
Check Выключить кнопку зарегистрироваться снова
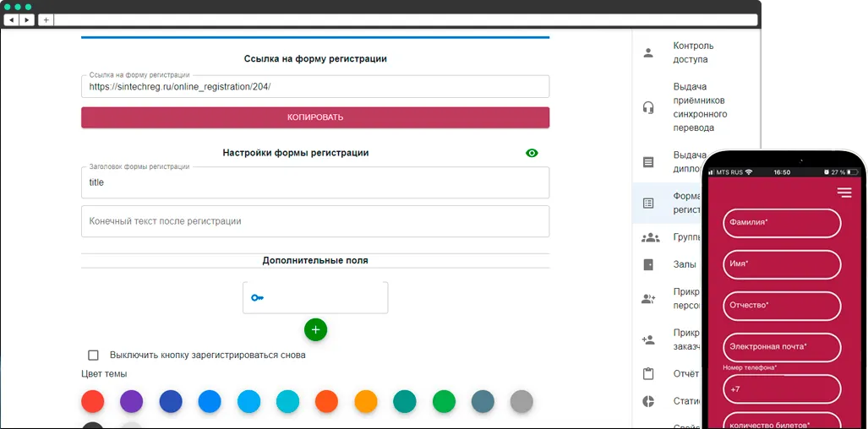[x=94, y=355]
